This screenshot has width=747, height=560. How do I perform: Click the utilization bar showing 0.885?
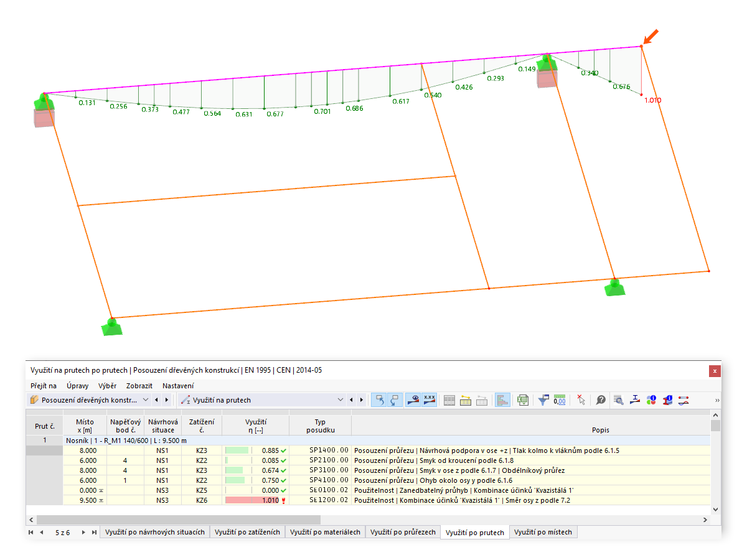tap(237, 450)
